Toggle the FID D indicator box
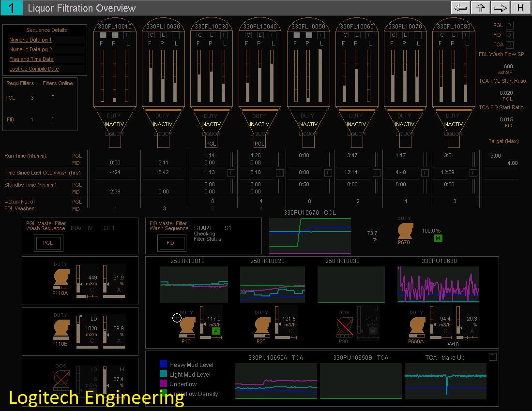 coord(510,35)
